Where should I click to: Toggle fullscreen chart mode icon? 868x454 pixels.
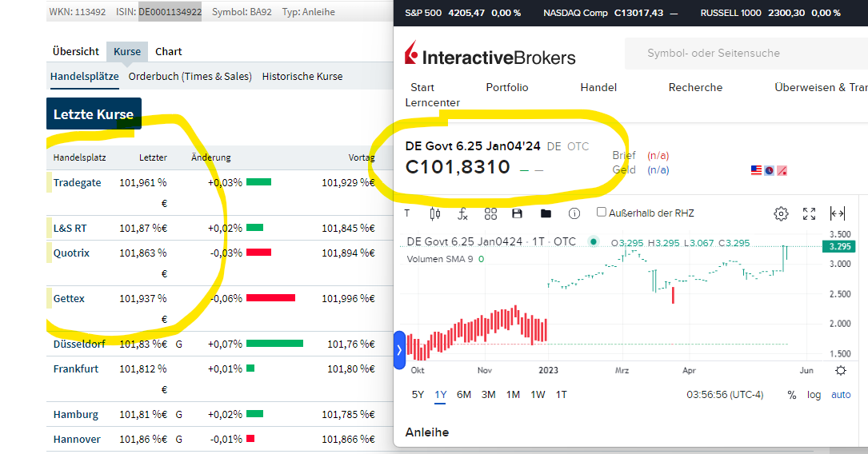[x=810, y=213]
